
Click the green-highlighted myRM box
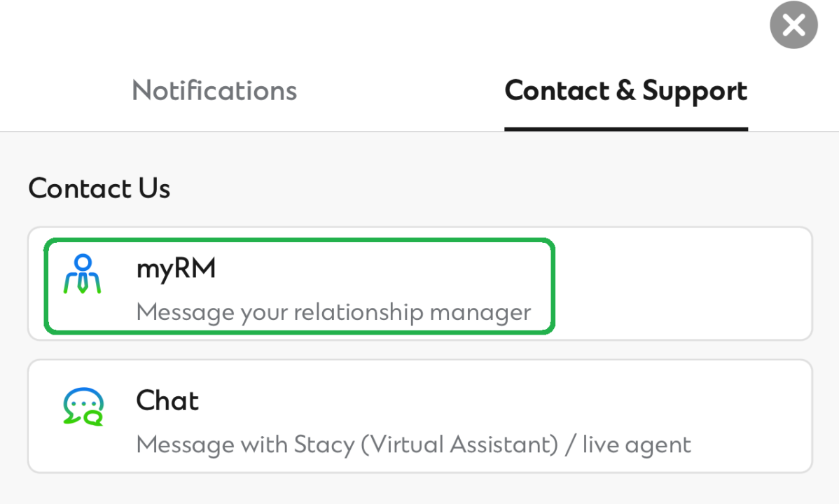[x=299, y=286]
